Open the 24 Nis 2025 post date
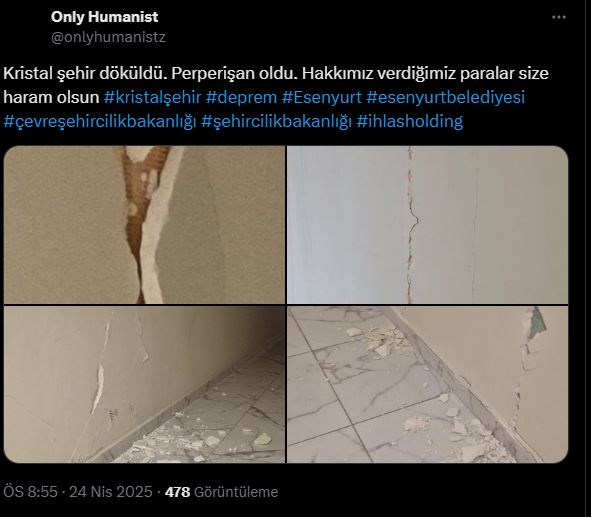Image resolution: width=591 pixels, height=517 pixels. click(x=111, y=492)
